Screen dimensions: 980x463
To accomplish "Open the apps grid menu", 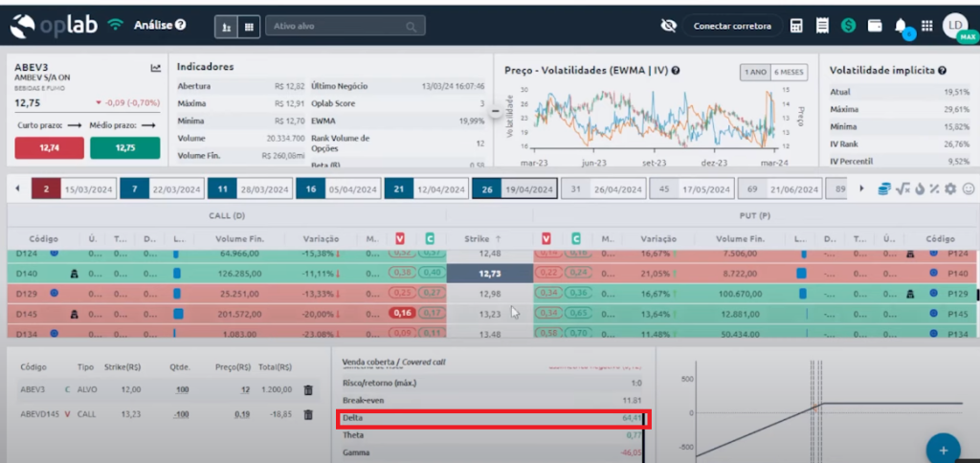I will click(x=926, y=26).
